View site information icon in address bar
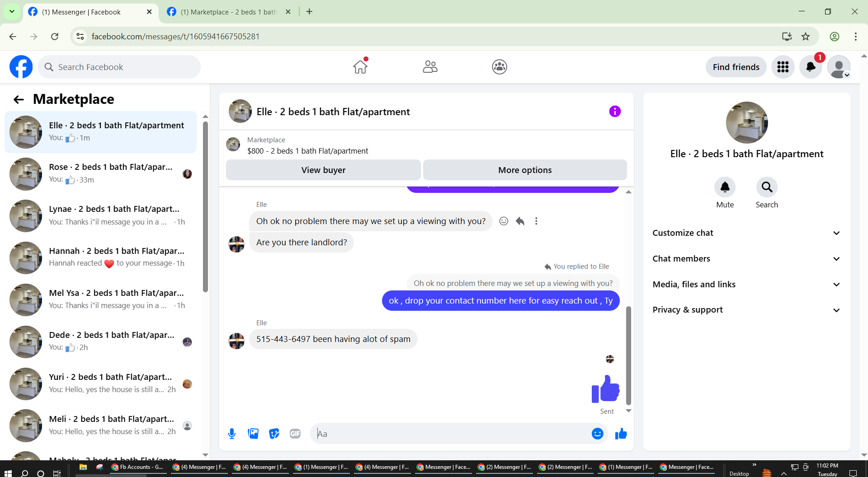This screenshot has height=477, width=868. (80, 37)
